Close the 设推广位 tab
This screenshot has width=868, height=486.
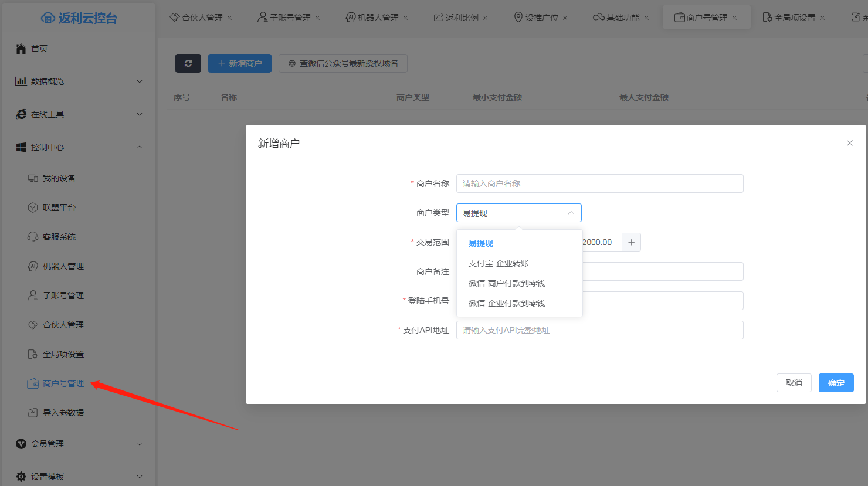pyautogui.click(x=565, y=18)
